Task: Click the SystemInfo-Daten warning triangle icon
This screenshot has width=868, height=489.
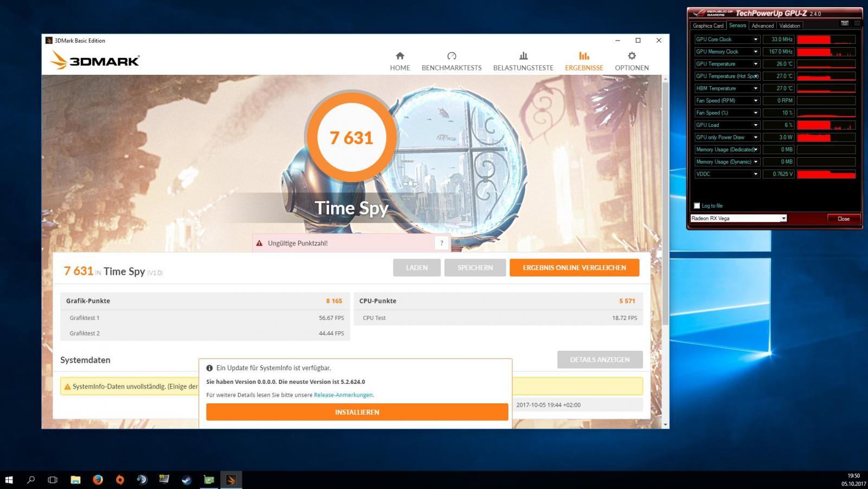Action: 67,387
